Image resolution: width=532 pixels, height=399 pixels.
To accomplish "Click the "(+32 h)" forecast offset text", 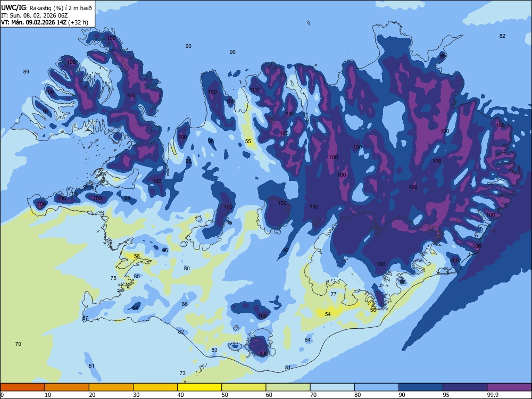I will tap(78, 22).
